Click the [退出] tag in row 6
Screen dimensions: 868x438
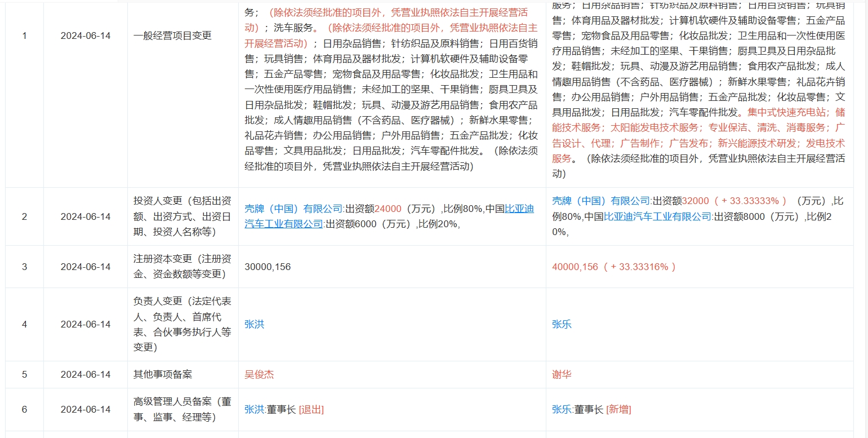311,409
